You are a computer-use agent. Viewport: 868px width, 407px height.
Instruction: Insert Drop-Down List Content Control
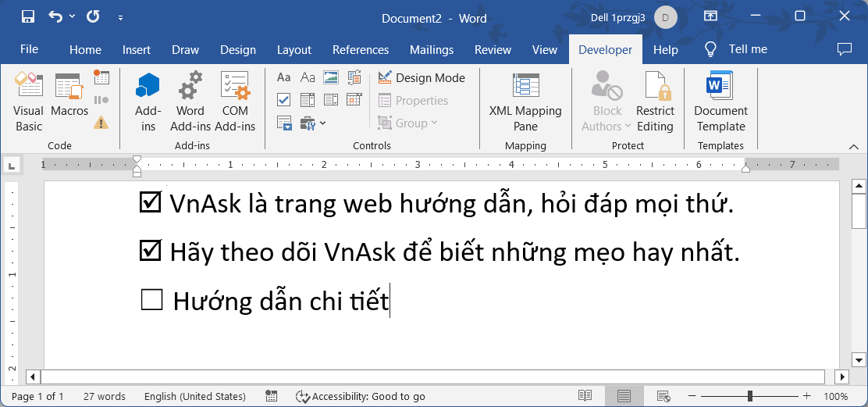click(331, 100)
